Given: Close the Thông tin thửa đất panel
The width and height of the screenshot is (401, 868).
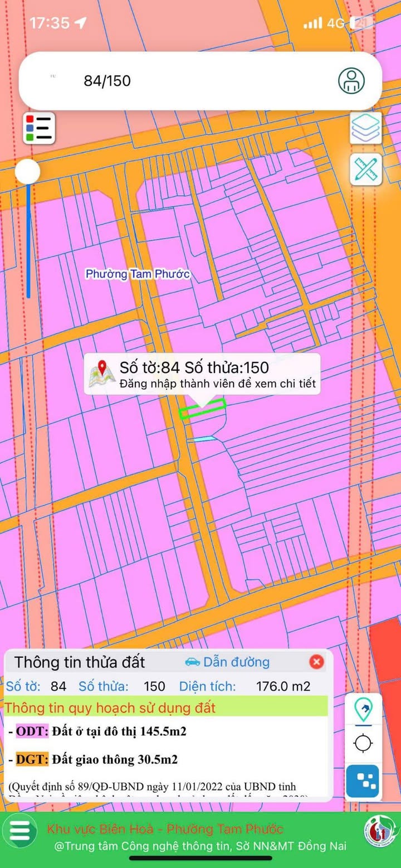Looking at the screenshot, I should [316, 662].
